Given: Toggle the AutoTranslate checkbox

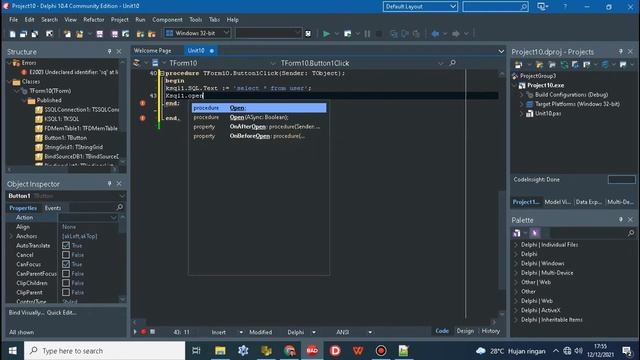Looking at the screenshot, I should click(x=66, y=245).
